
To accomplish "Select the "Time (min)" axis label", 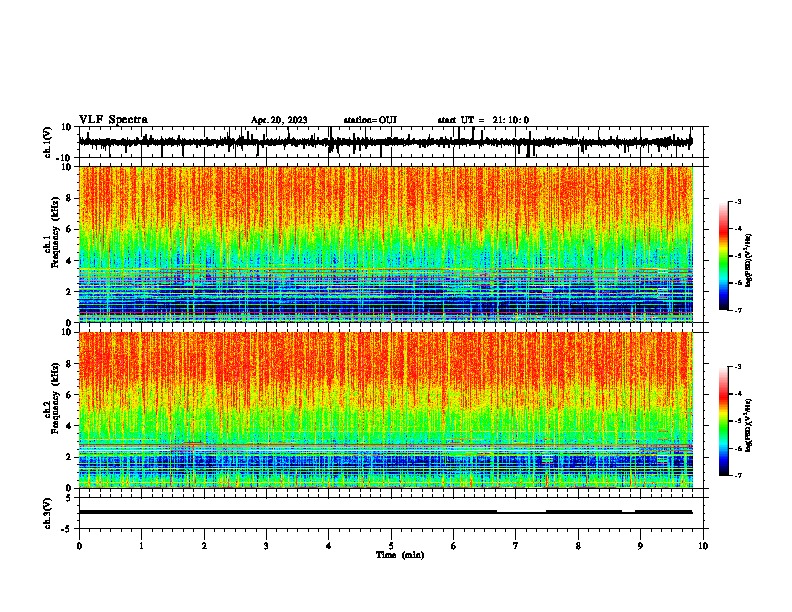I will tap(400, 555).
